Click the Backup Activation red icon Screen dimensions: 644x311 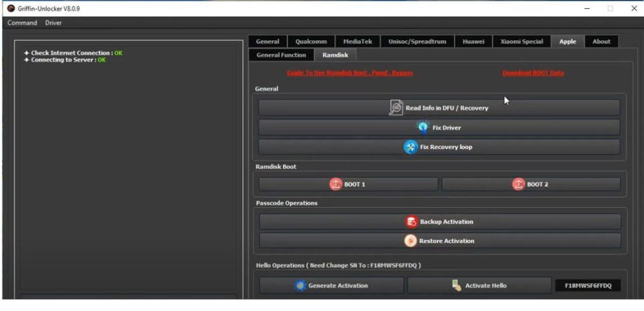411,222
